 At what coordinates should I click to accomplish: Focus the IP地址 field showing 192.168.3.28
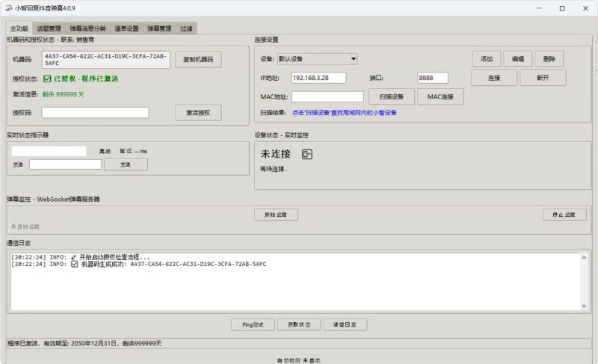coord(319,78)
